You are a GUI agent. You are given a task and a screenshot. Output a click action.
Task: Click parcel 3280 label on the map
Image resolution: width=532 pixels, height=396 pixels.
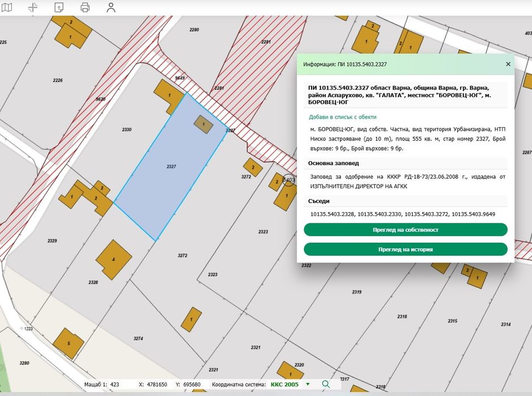click(x=24, y=363)
